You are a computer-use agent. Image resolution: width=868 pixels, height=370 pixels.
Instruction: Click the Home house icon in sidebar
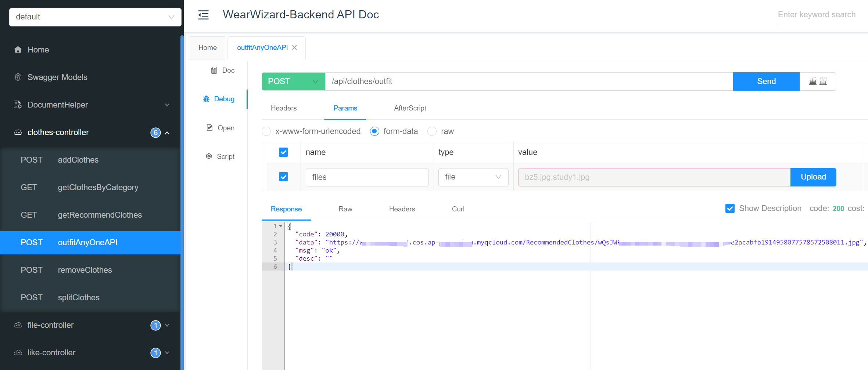(x=18, y=50)
